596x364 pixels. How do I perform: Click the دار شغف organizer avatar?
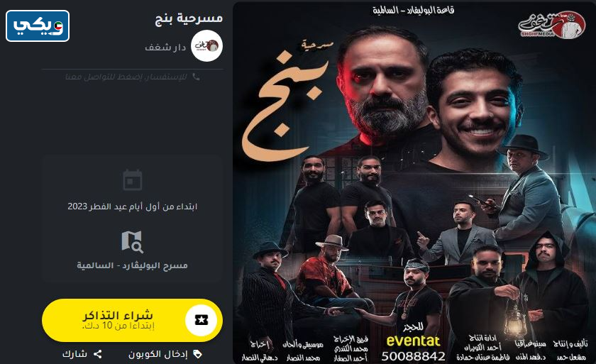click(206, 46)
